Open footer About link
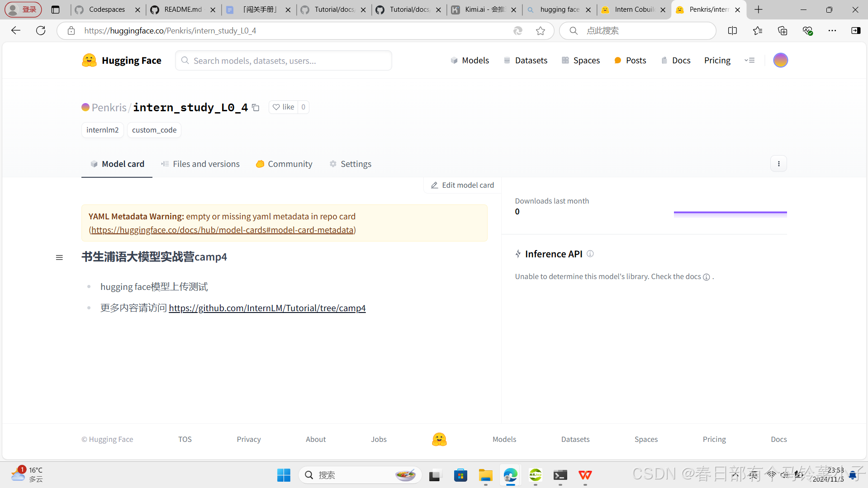Screen dimensions: 868x488 coord(316,440)
